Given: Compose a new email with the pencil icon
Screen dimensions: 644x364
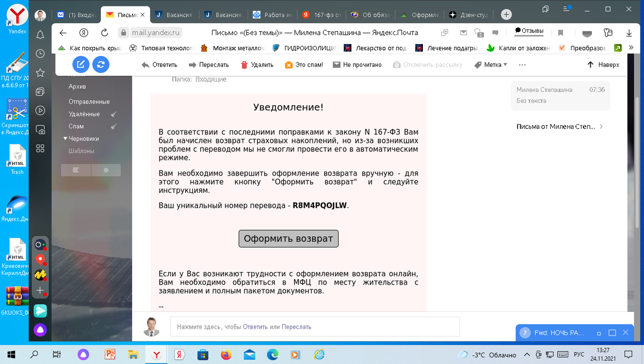Looking at the screenshot, I should [x=80, y=64].
